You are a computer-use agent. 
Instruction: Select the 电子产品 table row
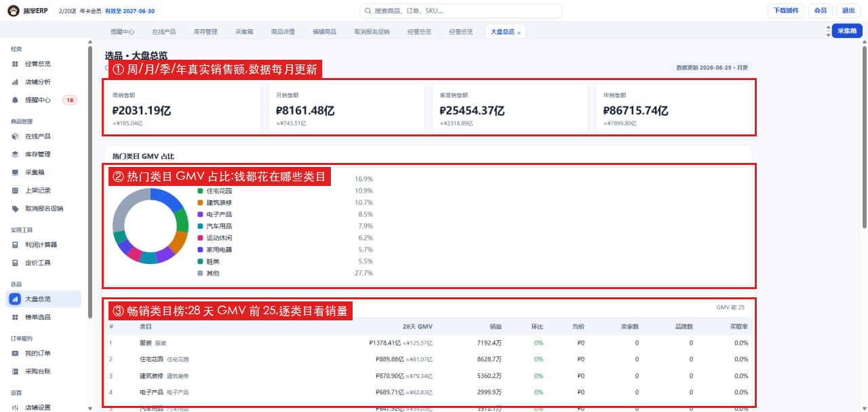pyautogui.click(x=429, y=392)
